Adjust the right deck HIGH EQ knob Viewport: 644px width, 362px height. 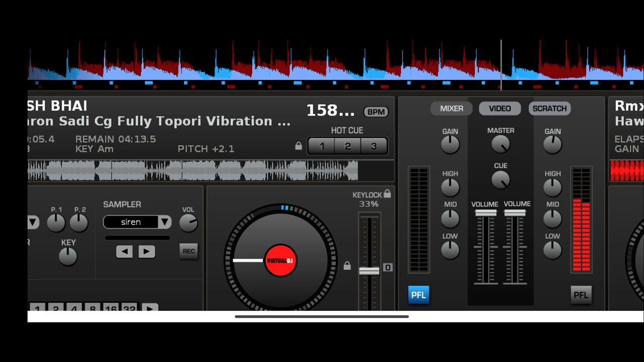(552, 188)
